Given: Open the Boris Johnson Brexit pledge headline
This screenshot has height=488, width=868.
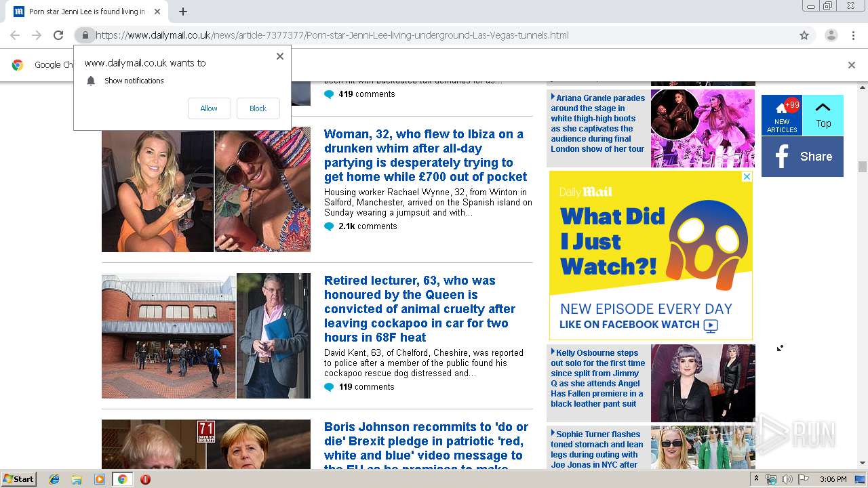Looking at the screenshot, I should pos(426,447).
